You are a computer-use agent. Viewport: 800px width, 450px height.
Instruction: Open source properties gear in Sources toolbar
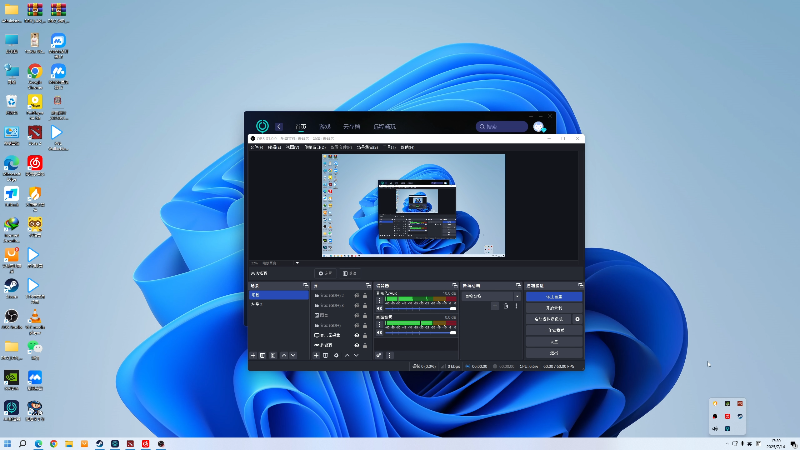[336, 356]
